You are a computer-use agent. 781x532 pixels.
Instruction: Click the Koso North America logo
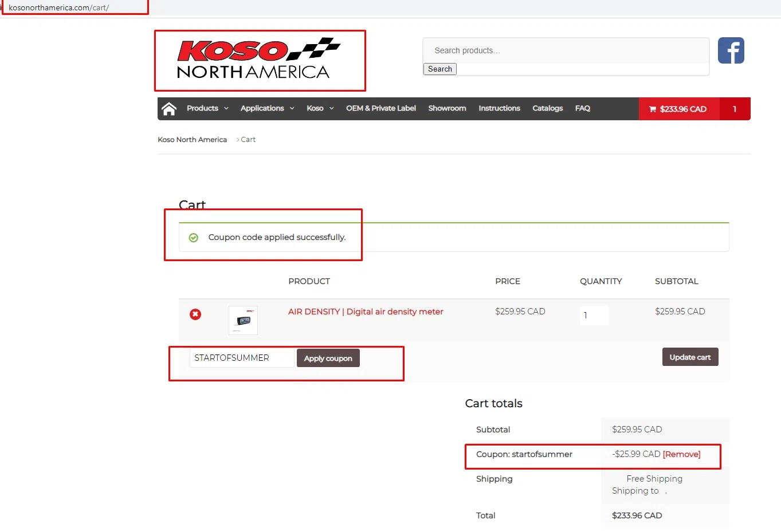(x=259, y=59)
